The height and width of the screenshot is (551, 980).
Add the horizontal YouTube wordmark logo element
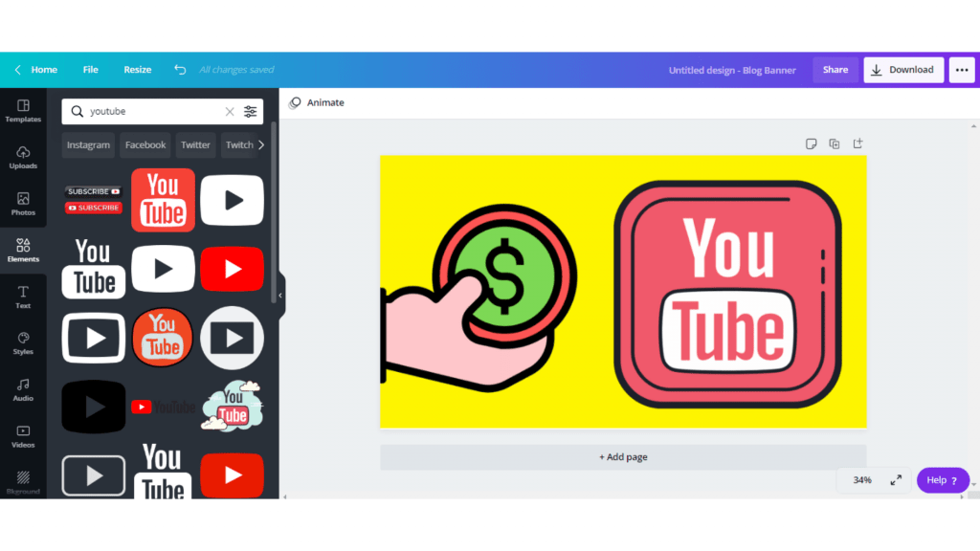(x=163, y=408)
